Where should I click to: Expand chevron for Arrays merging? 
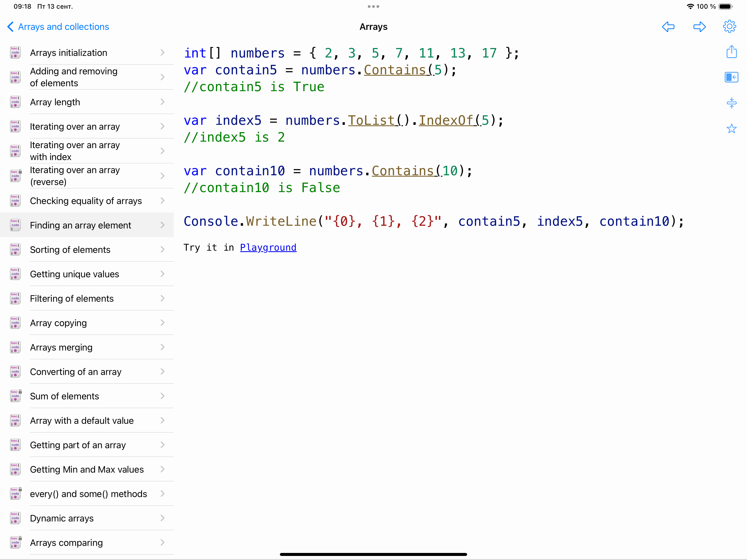(162, 347)
